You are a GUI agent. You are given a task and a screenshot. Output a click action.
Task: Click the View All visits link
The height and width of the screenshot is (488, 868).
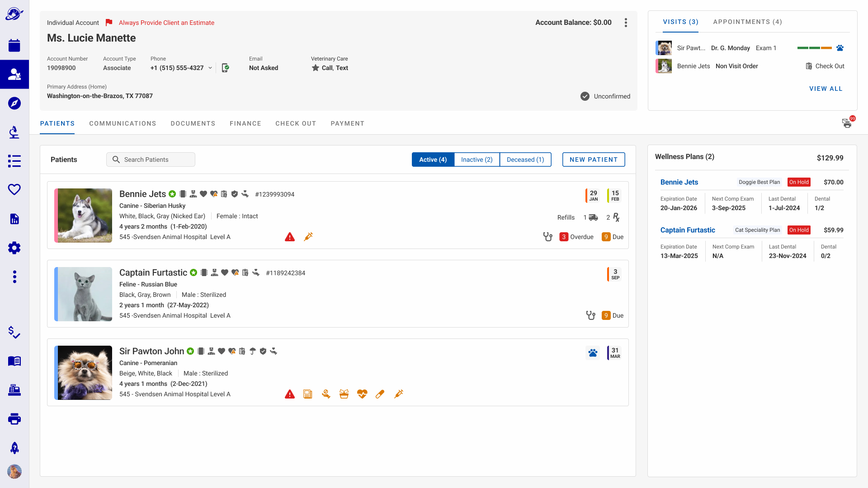click(826, 89)
